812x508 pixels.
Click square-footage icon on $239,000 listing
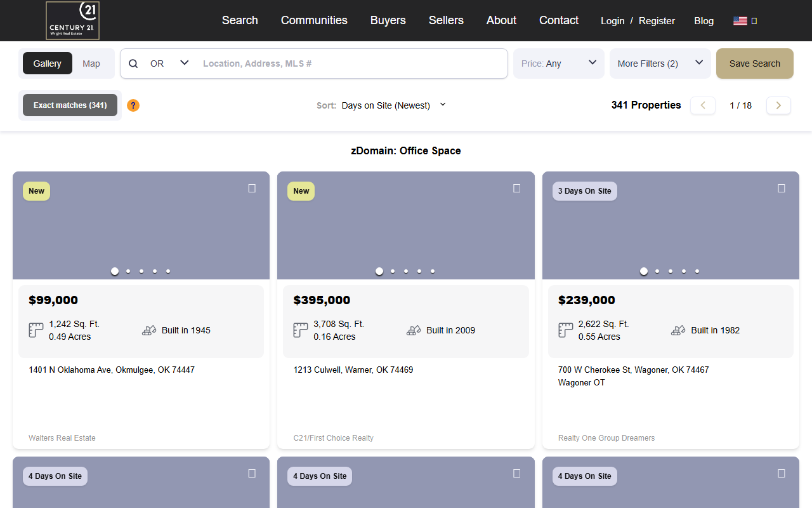pyautogui.click(x=565, y=330)
